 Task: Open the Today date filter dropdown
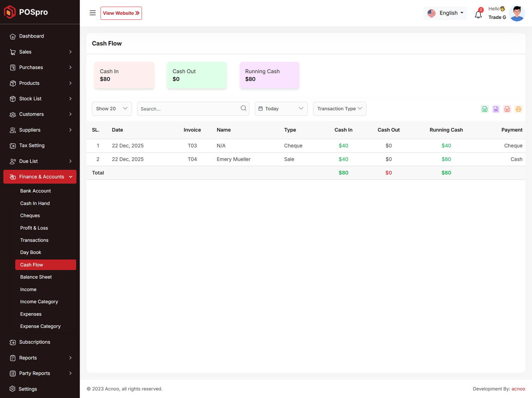coord(281,109)
